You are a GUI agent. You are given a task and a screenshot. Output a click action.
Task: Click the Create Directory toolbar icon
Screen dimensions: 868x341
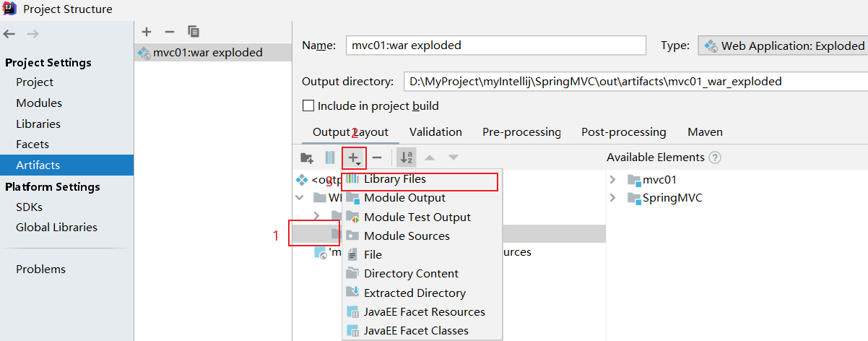pos(307,157)
